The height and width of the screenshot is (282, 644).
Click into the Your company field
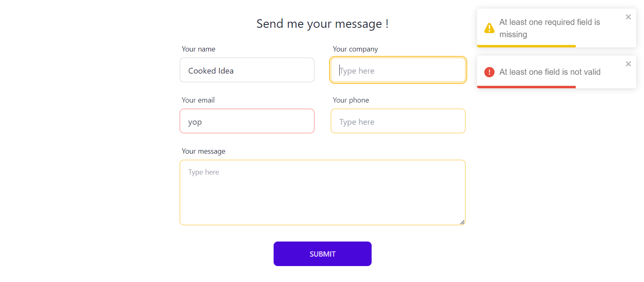[x=398, y=70]
